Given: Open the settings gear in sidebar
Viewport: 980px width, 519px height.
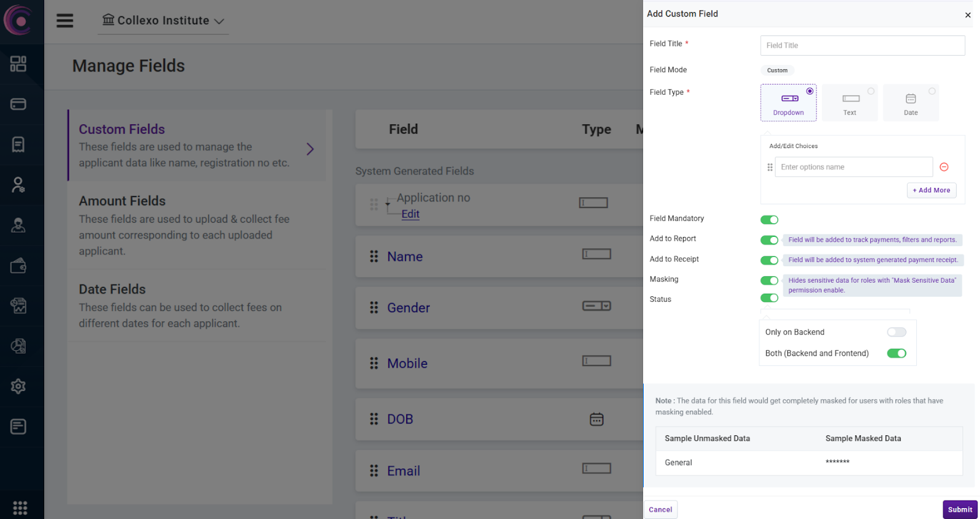Looking at the screenshot, I should pos(18,386).
